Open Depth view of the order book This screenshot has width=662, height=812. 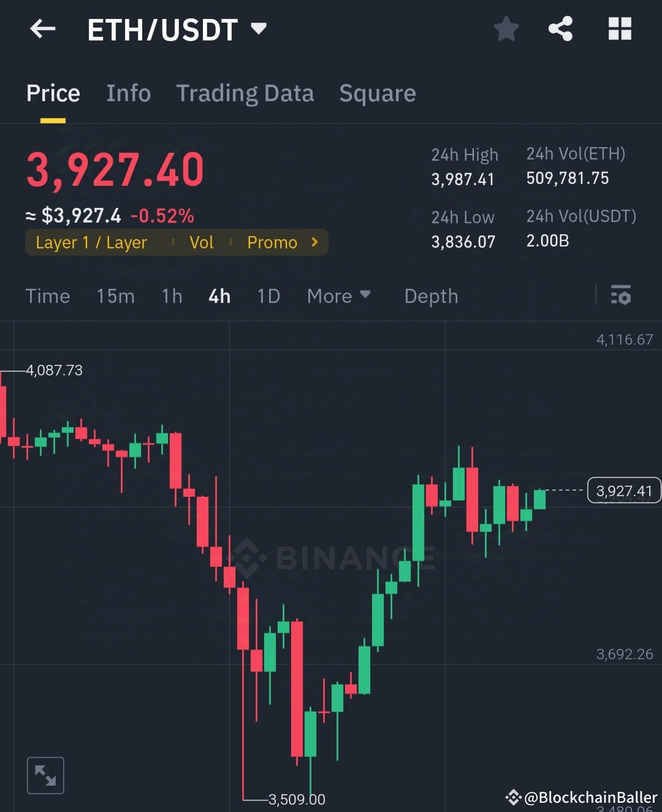pyautogui.click(x=430, y=296)
